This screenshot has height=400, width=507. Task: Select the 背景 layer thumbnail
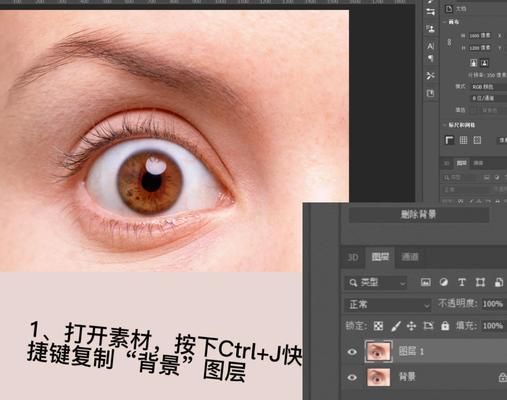[x=379, y=377]
